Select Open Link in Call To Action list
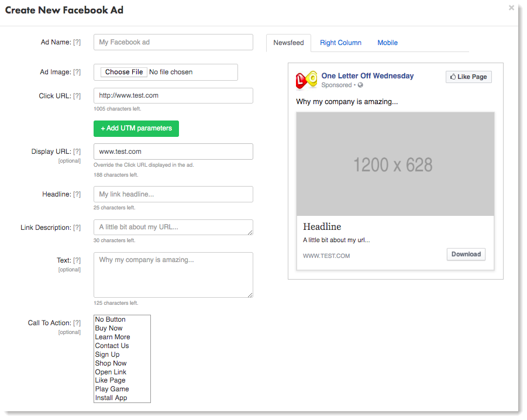527x420 pixels. [x=122, y=372]
